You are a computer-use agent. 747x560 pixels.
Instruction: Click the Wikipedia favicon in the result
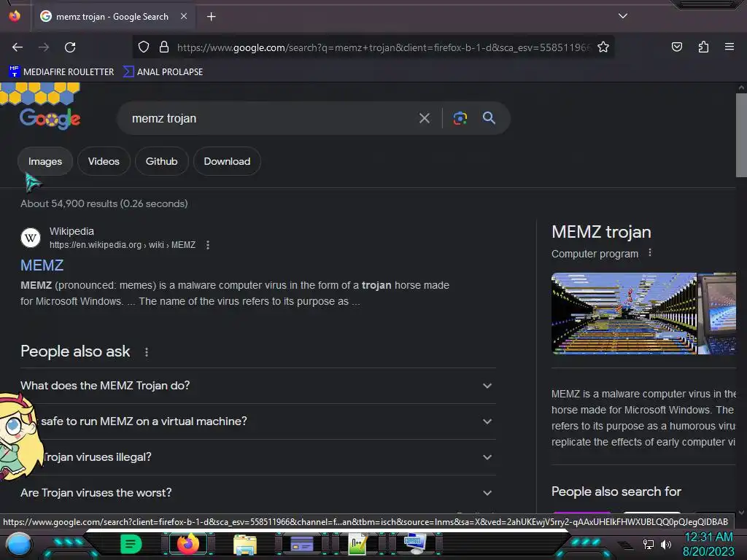click(31, 238)
